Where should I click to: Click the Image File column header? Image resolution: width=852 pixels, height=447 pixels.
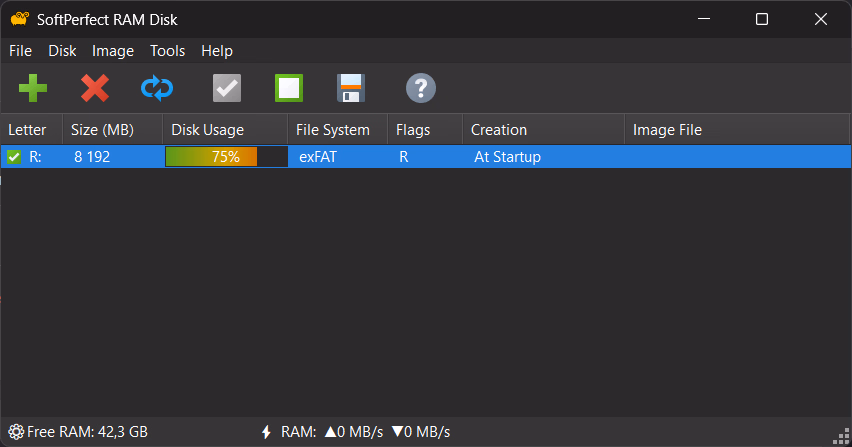coord(667,130)
